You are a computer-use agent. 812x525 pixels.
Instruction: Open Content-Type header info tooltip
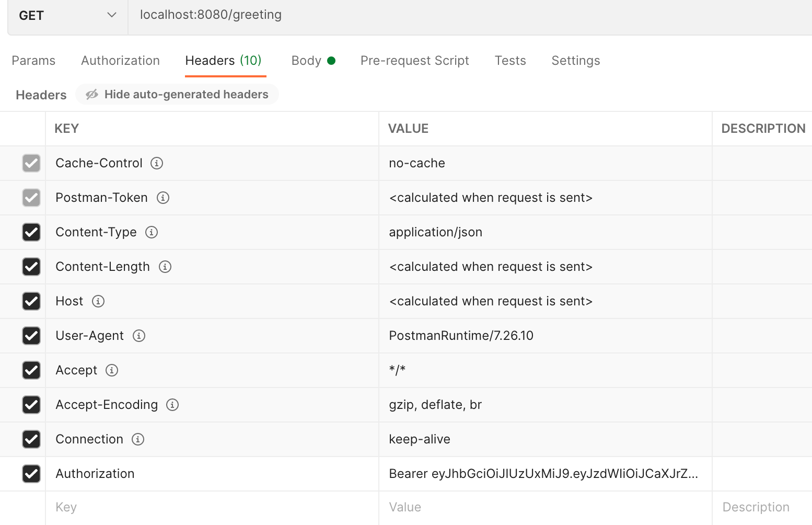(152, 232)
